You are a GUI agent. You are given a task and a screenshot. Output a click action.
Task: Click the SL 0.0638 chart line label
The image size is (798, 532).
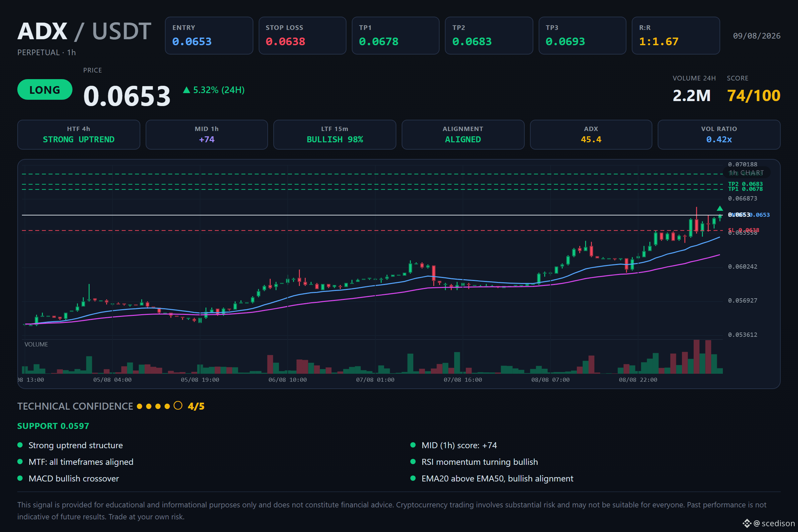click(743, 230)
